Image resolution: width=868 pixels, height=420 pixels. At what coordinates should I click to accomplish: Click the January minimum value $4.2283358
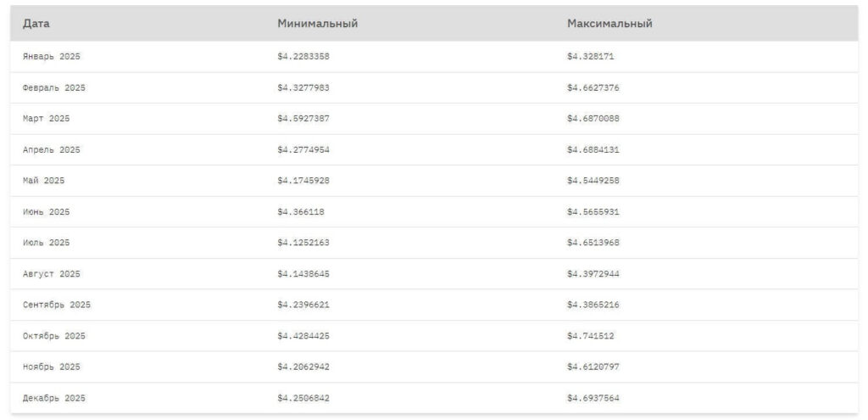(303, 56)
